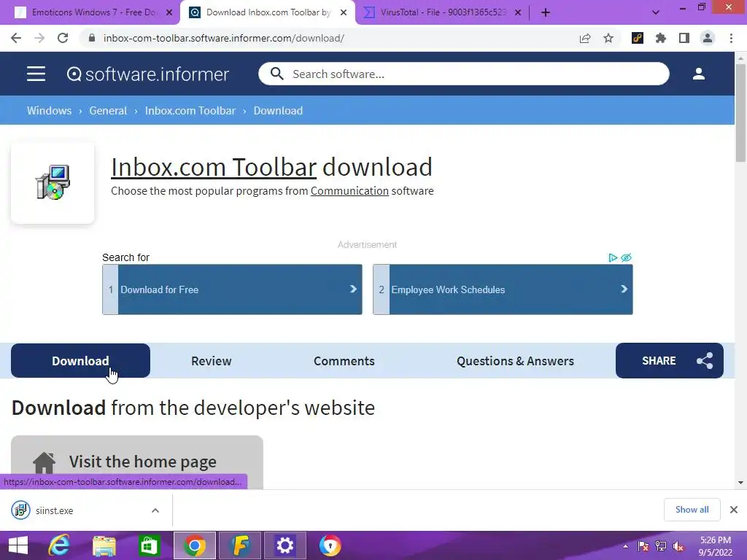Screen dimensions: 747x560
Task: Open the network tray icon
Action: click(661, 546)
